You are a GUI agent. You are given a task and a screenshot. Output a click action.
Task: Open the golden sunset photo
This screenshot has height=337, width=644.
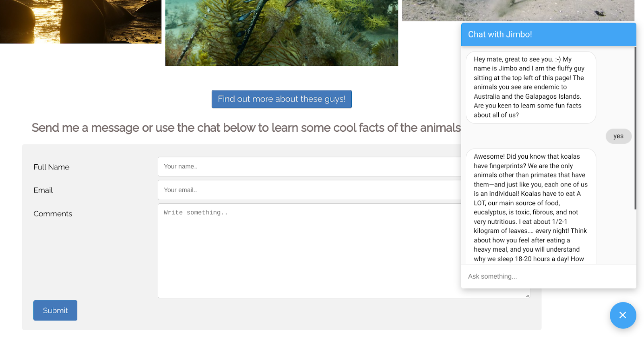pyautogui.click(x=80, y=21)
